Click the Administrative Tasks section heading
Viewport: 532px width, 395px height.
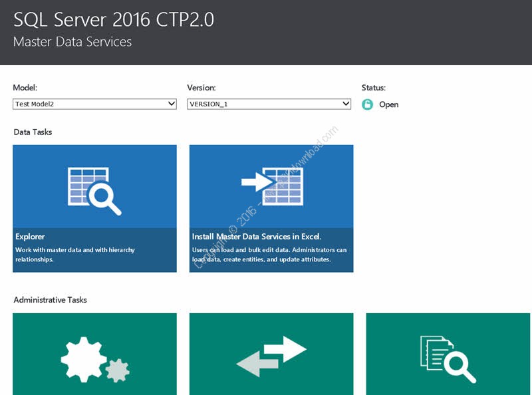pos(50,300)
